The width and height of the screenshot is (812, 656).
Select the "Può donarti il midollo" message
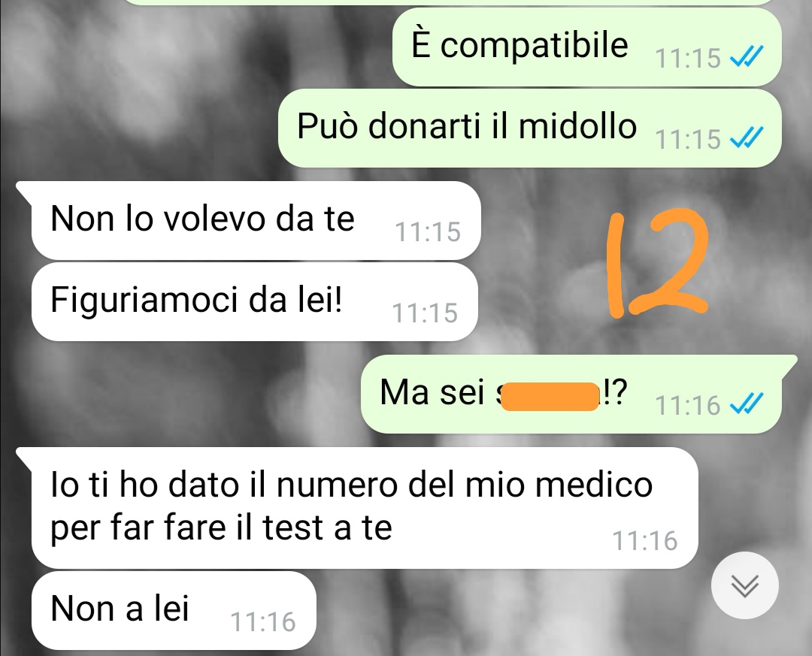530,128
